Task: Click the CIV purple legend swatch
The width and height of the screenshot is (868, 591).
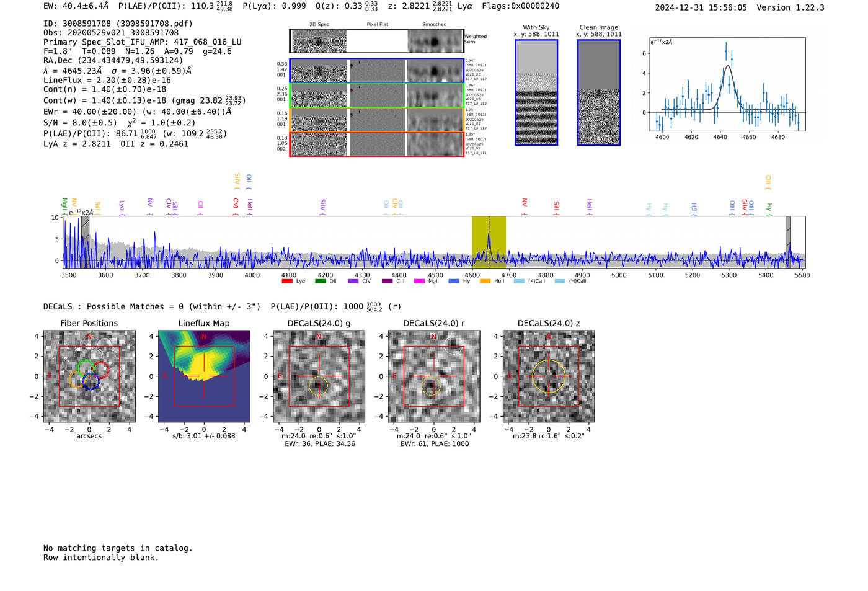Action: [x=353, y=282]
